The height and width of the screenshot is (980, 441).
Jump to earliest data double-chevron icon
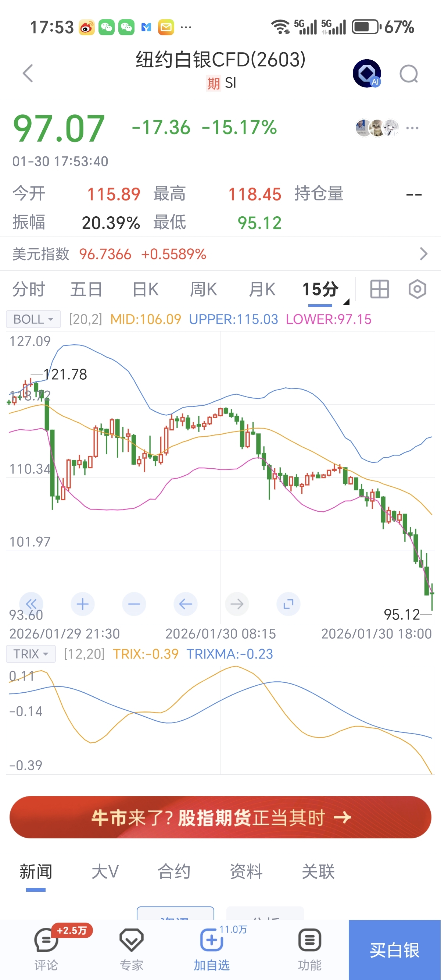[31, 604]
